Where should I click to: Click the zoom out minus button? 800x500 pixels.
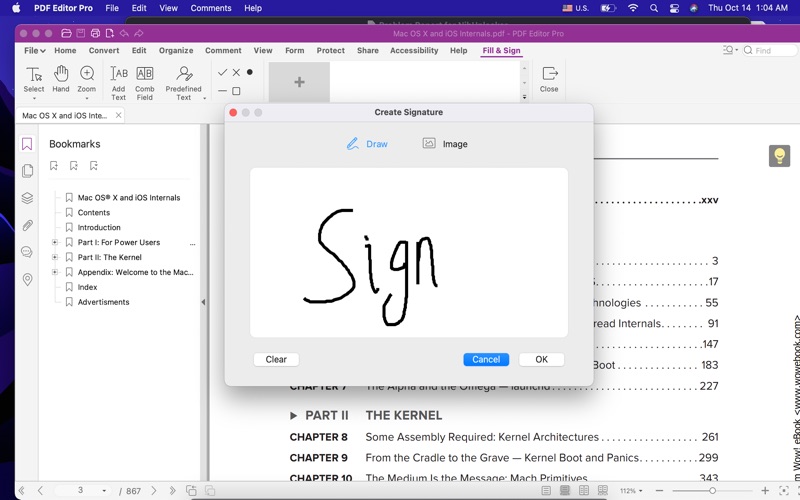point(659,491)
